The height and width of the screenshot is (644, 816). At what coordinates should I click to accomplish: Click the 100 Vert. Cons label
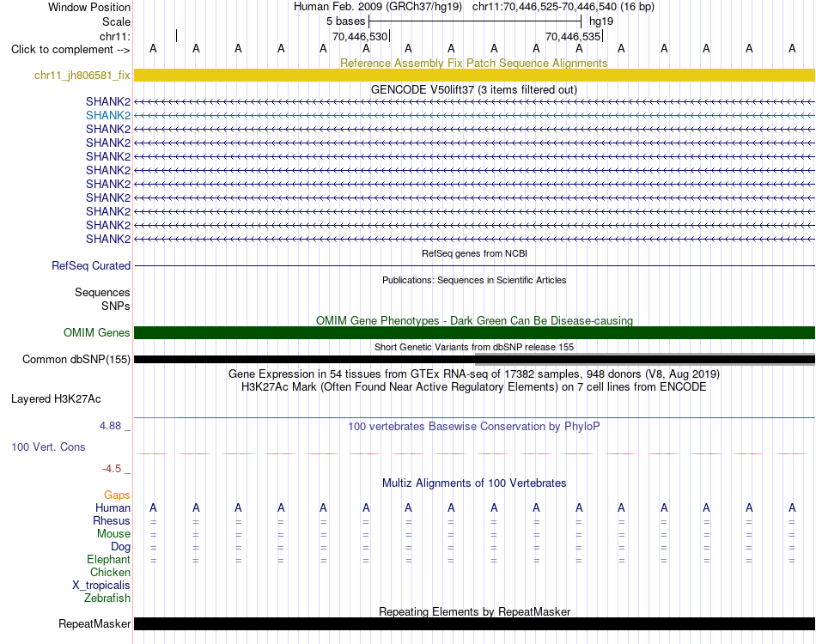[x=48, y=447]
